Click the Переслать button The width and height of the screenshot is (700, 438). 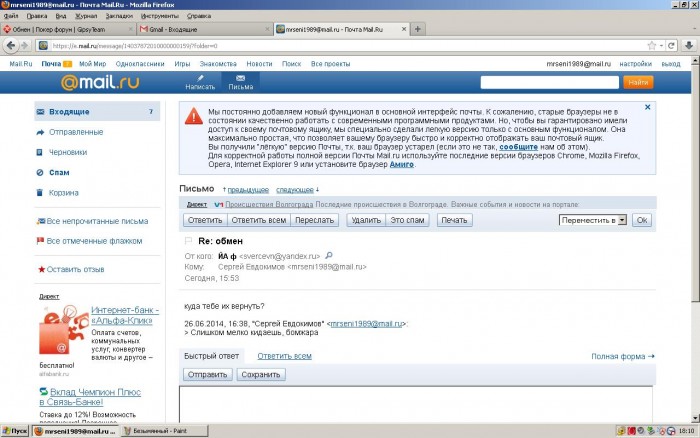(314, 220)
